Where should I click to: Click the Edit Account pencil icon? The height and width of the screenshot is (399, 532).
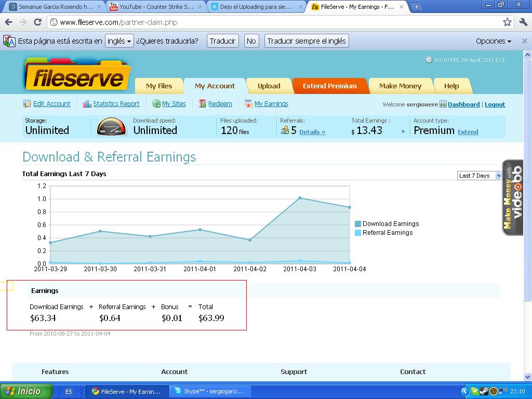[27, 104]
